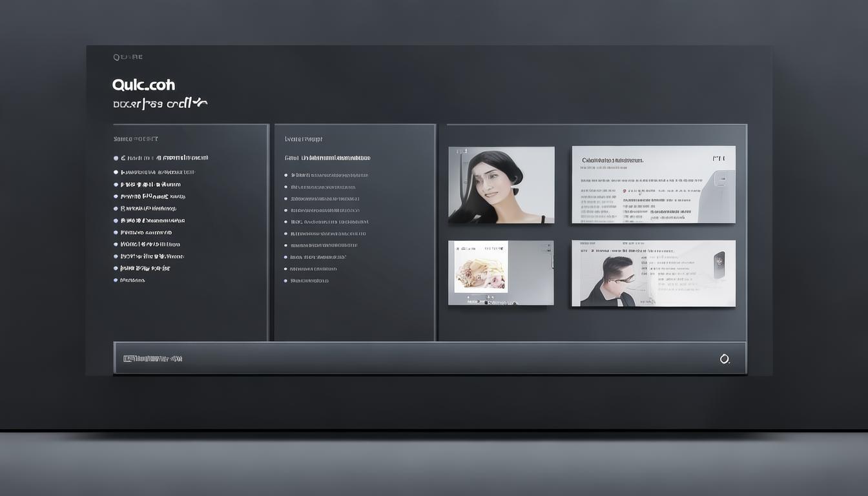The height and width of the screenshot is (496, 868).
Task: Click the circle icon in the bottom bar
Action: coord(725,359)
